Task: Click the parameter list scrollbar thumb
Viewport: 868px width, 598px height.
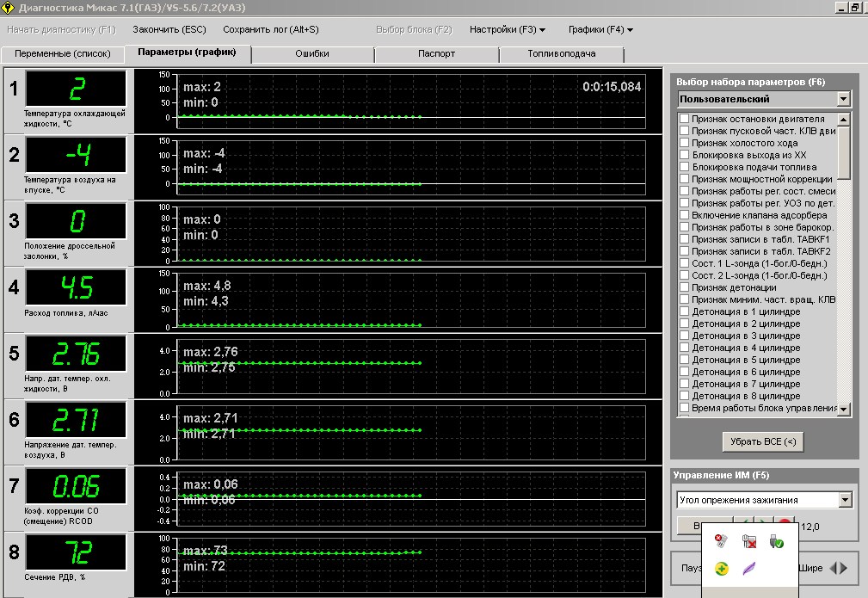Action: click(844, 153)
